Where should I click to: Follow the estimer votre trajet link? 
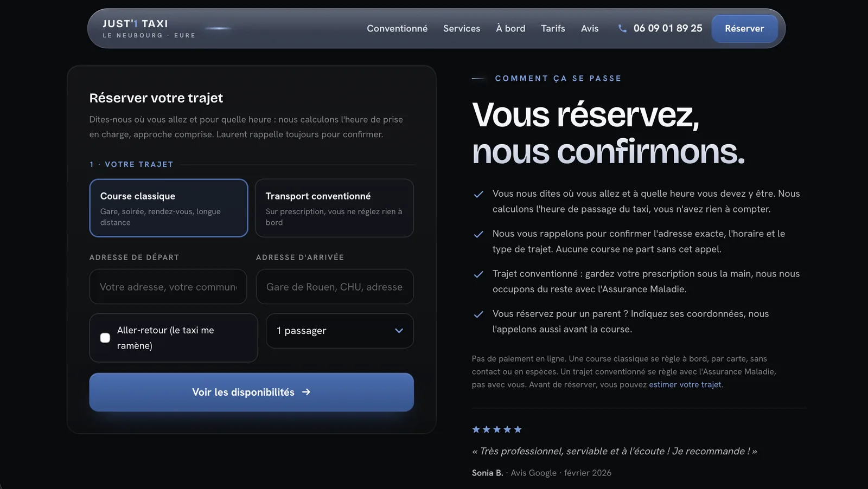685,384
